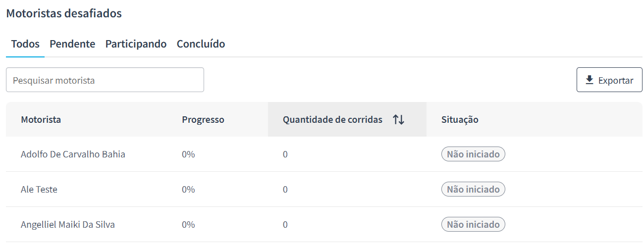Select the Ale Teste driver row

tap(324, 189)
